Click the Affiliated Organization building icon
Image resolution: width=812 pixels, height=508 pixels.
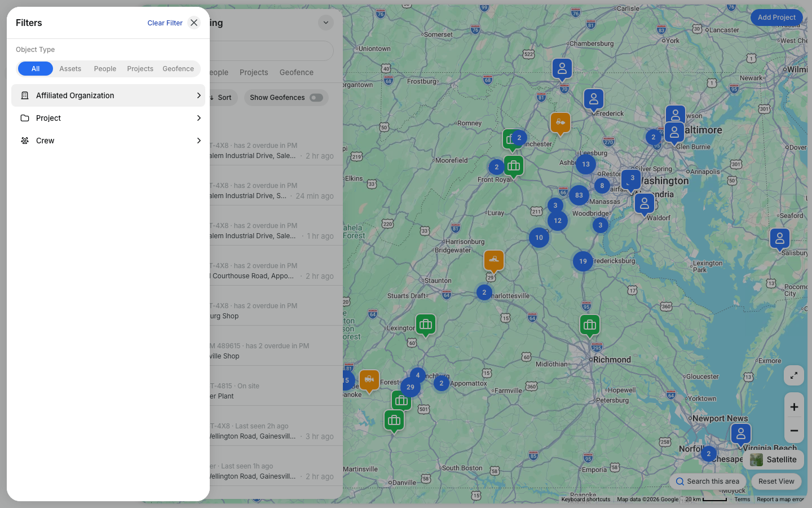click(x=25, y=95)
